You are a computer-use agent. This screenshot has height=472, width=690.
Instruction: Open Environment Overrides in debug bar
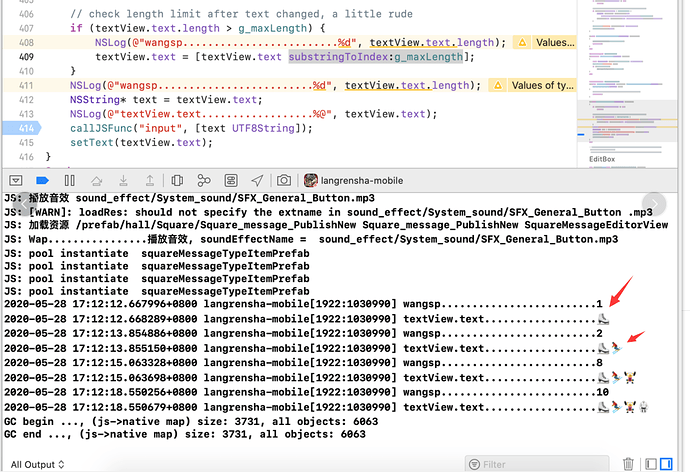click(231, 180)
